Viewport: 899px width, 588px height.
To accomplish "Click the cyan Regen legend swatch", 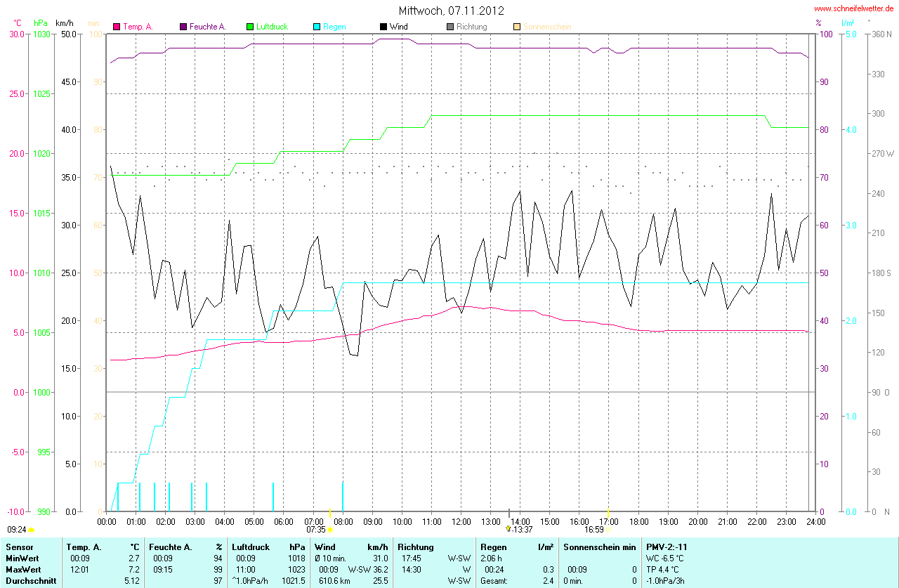I will 317,27.
